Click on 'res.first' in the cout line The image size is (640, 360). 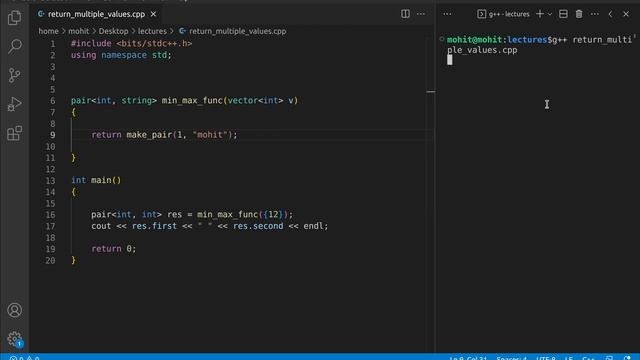tap(154, 226)
